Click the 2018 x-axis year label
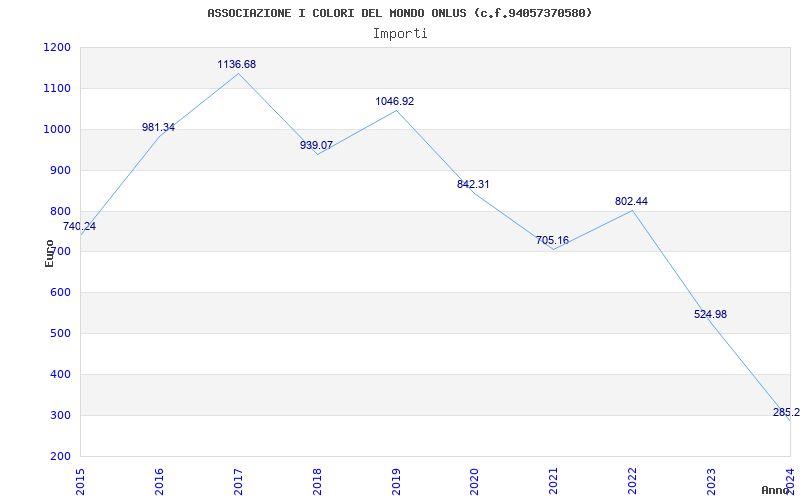Viewport: 800px width, 500px height. tap(317, 481)
